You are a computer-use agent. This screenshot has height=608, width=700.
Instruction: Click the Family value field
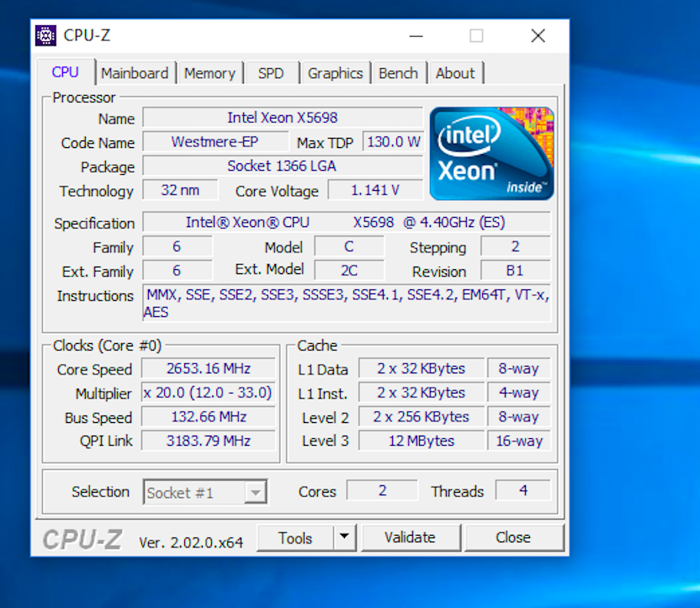coord(178,246)
